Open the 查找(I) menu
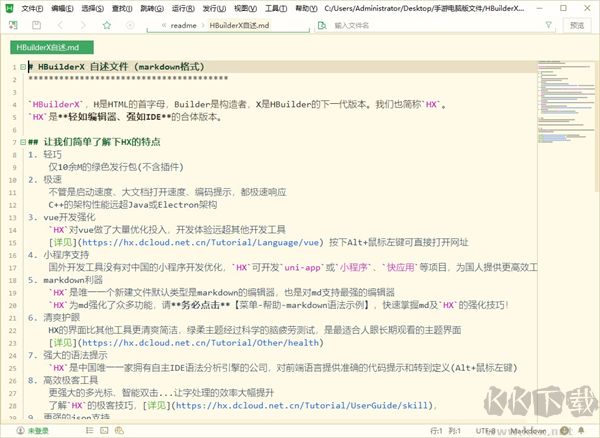This screenshot has height=438, width=600. [122, 8]
